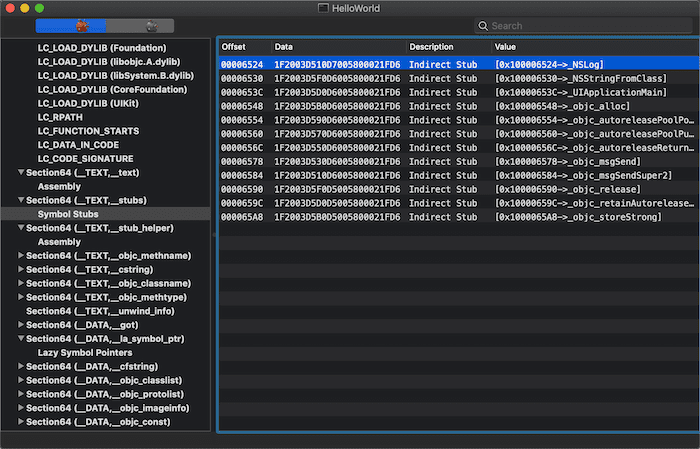Open the LC_CODE_SIGNATURE load command

coord(85,158)
